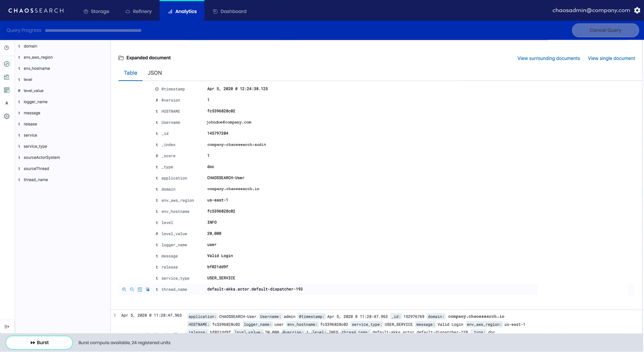This screenshot has height=352, width=644.
Task: Select service_type in field list
Action: pos(35,146)
